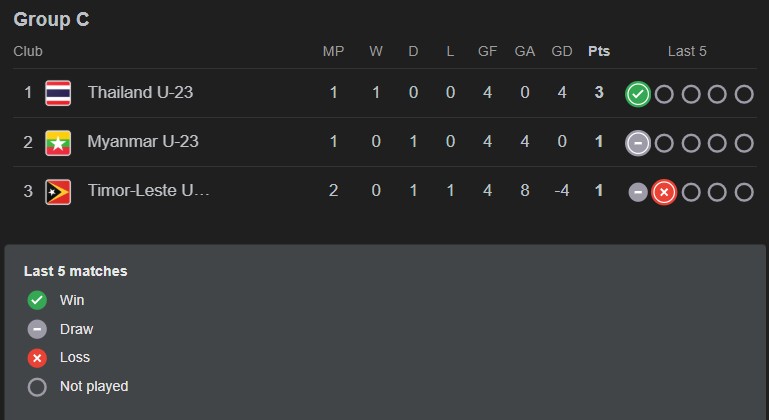Click the Win icon in legend
The width and height of the screenshot is (769, 420).
point(37,300)
